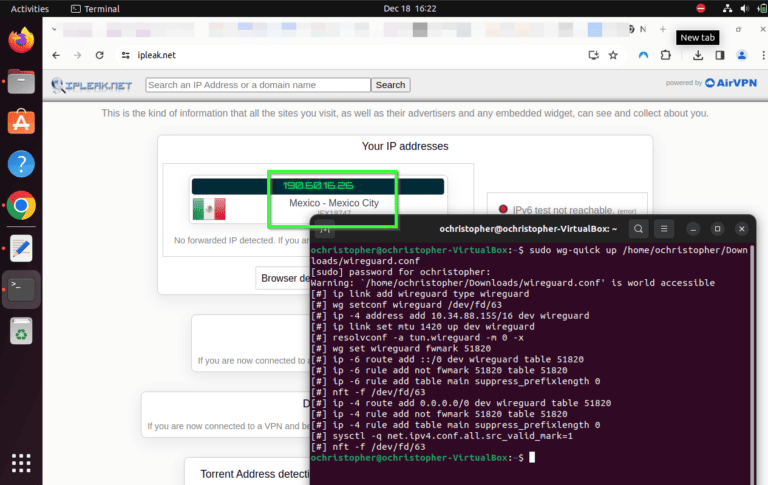The image size is (768, 485).
Task: Toggle the Chrome side panel icon
Action: [719, 55]
